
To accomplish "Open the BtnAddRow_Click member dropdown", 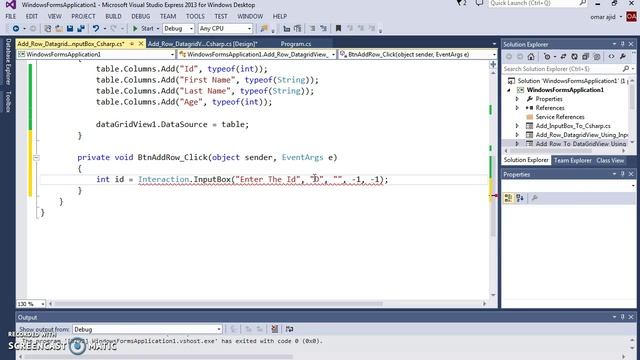I will [418, 54].
